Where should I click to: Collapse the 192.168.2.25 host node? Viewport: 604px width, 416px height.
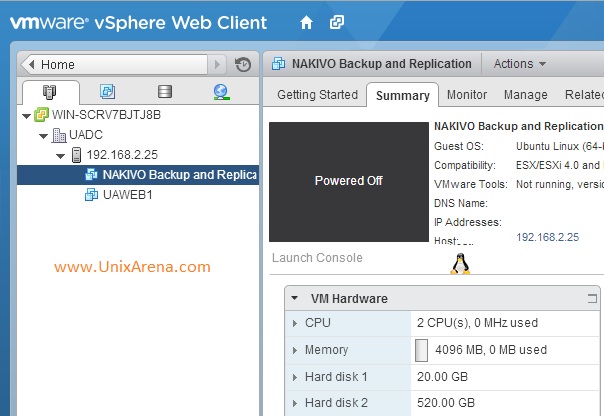[x=60, y=156]
